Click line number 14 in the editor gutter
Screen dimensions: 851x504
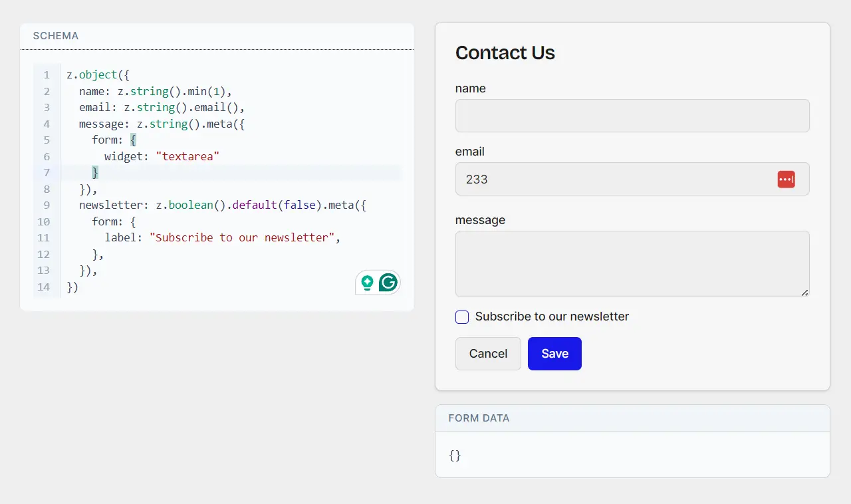pos(44,287)
